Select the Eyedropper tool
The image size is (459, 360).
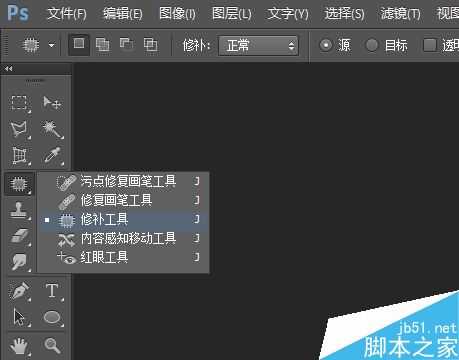pos(52,156)
